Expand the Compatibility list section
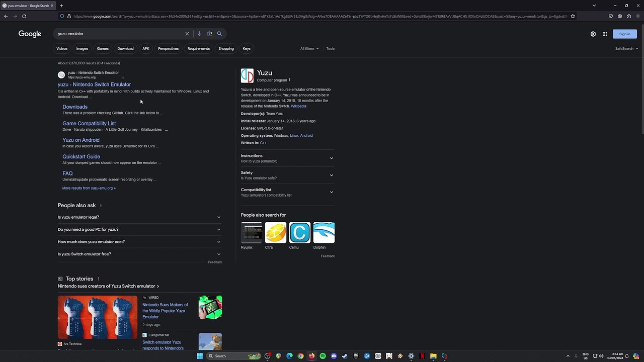 287,192
